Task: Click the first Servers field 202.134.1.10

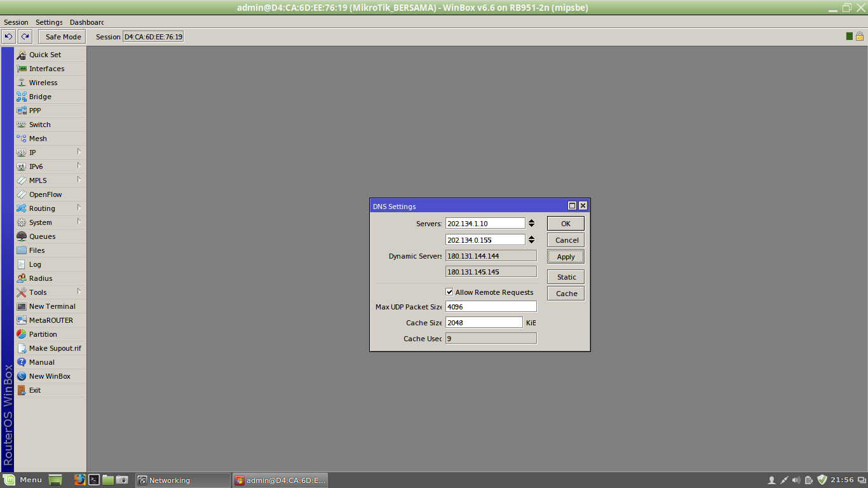Action: tap(485, 224)
